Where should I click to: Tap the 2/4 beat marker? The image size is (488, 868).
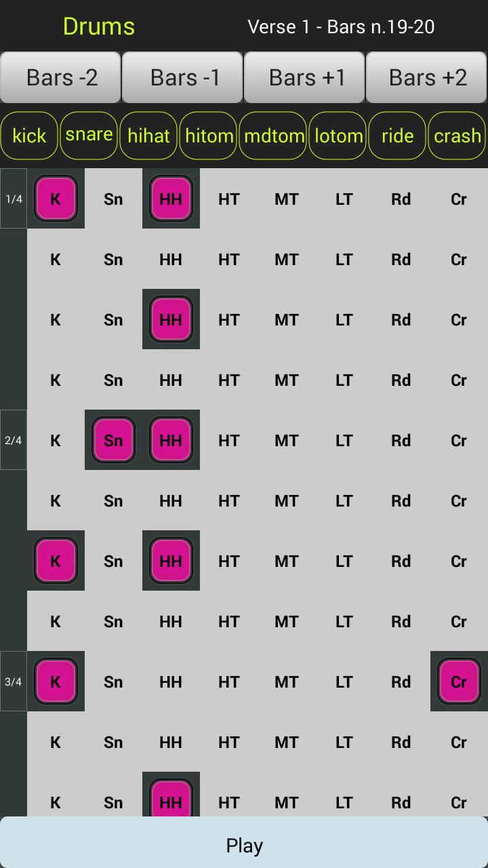pyautogui.click(x=14, y=440)
